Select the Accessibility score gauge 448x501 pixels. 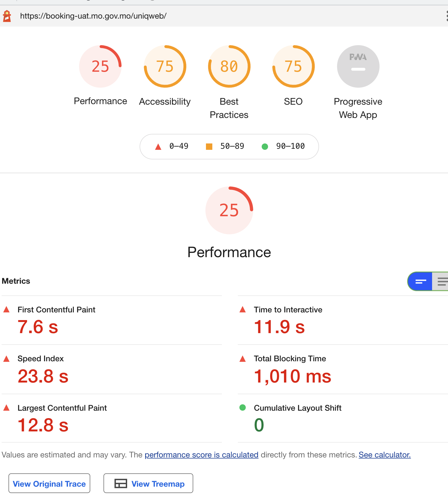165,66
